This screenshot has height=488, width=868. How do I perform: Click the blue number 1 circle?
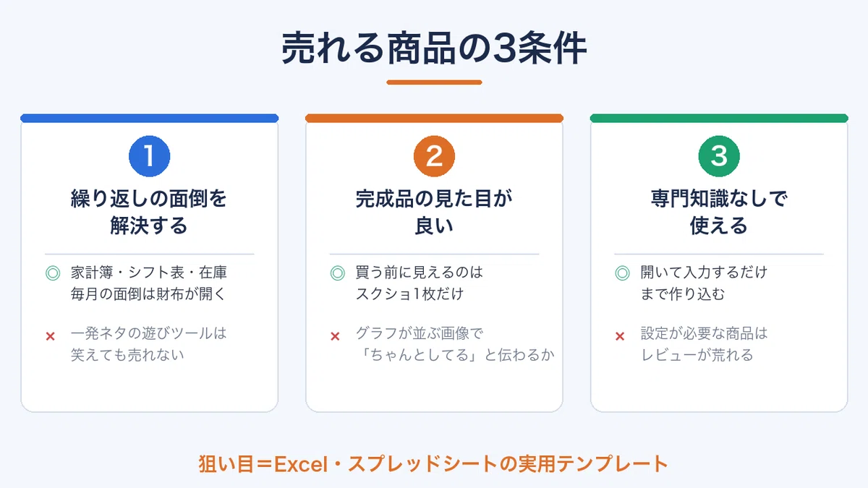click(x=149, y=156)
